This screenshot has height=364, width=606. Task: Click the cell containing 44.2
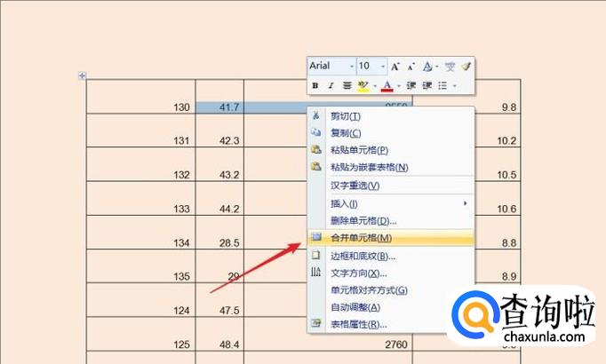coord(219,198)
